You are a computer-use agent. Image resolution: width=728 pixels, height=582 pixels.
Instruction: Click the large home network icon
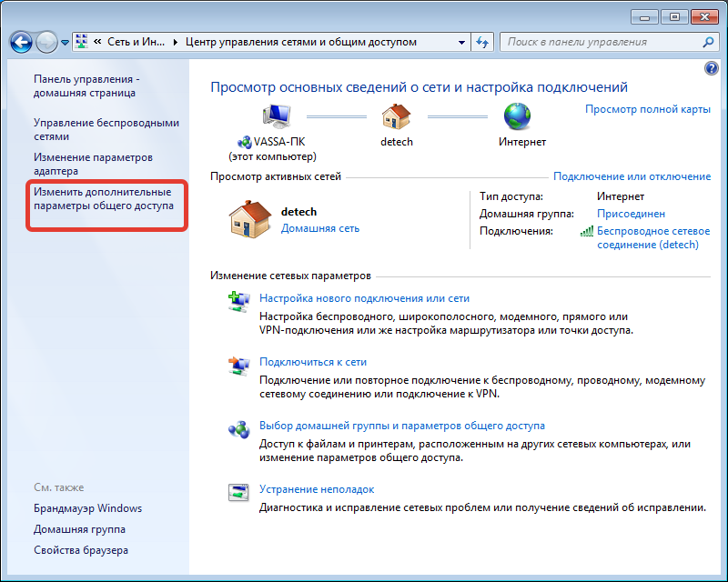249,220
